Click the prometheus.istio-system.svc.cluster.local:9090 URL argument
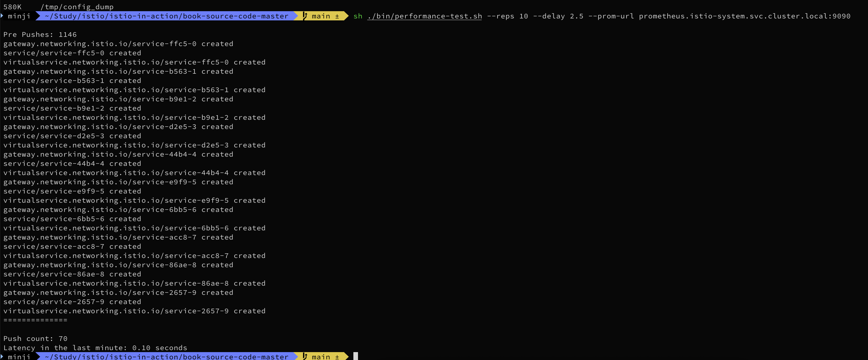The width and height of the screenshot is (868, 360). 744,16
